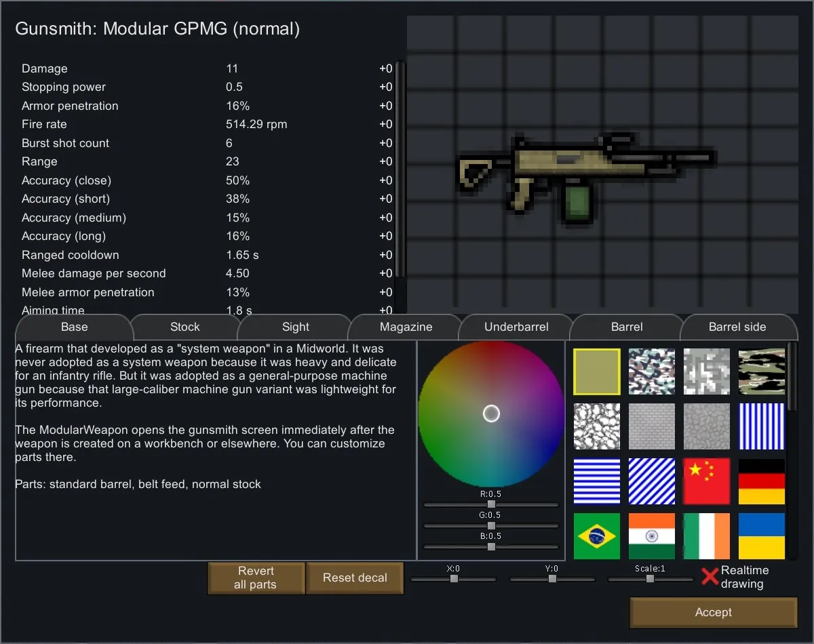Viewport: 814px width, 644px height.
Task: Click the red channel slider
Action: coord(491,504)
